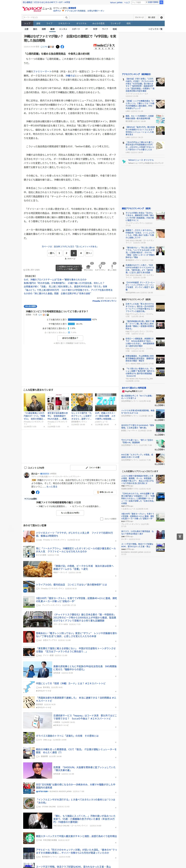Share article on Facebook below the headline

click(x=62, y=47)
